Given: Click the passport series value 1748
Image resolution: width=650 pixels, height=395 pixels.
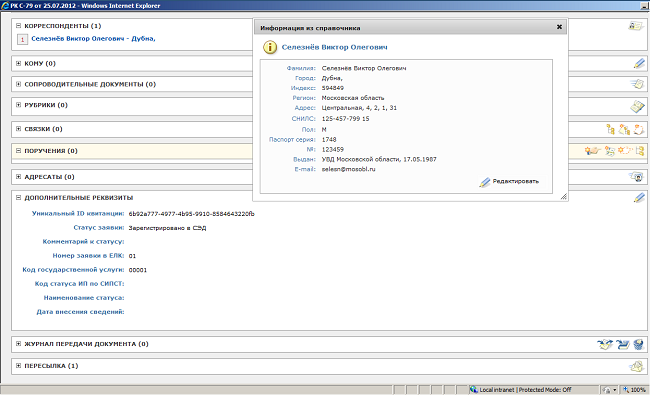Looking at the screenshot, I should click(x=329, y=140).
